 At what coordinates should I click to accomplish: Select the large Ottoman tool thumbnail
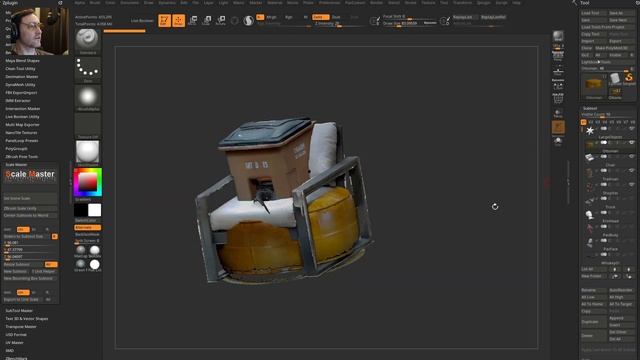(594, 85)
